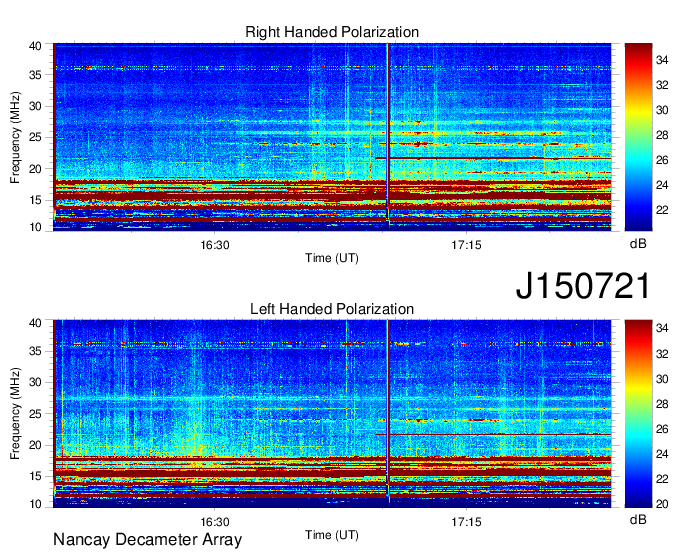Click the "16:30" time tick of the Left Handed plot
Viewport: 680px width, 552px height.
(x=215, y=522)
